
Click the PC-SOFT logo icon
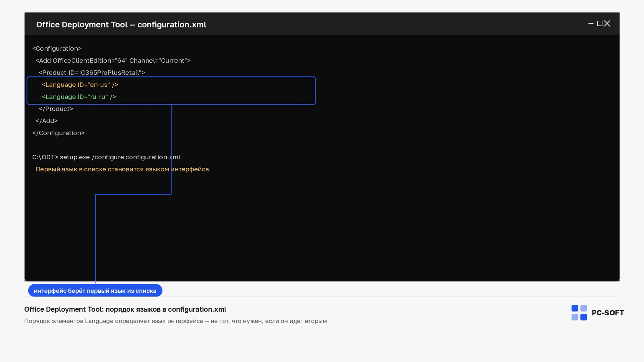579,313
